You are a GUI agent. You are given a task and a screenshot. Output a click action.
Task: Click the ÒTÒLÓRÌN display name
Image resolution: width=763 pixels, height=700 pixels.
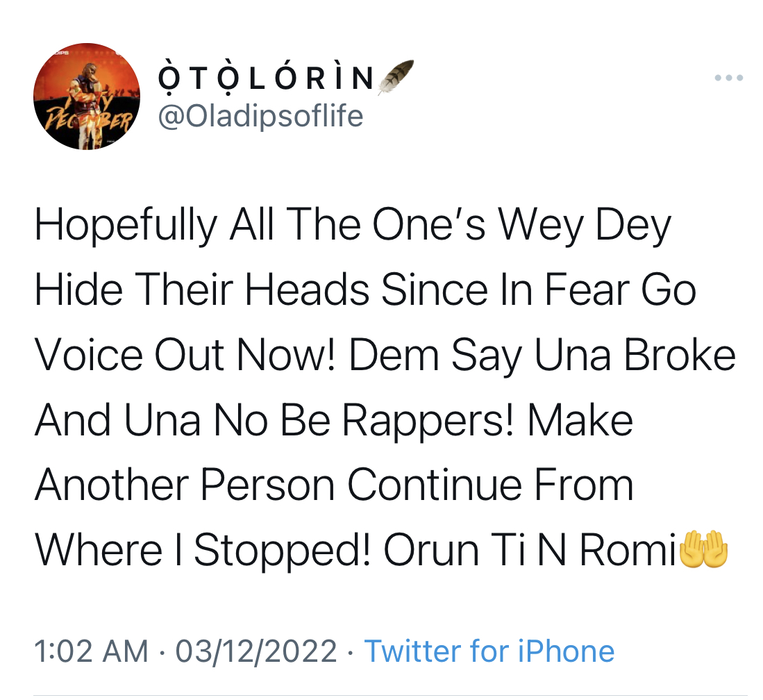point(266,78)
